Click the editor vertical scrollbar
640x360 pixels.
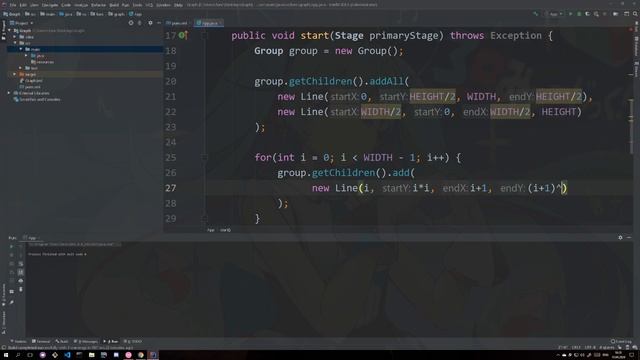[631, 127]
